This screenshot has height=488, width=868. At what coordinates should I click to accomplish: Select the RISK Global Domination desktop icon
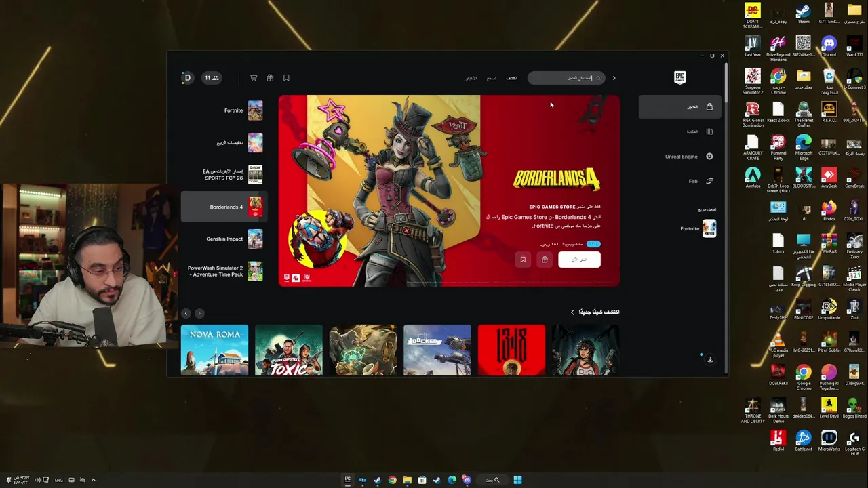(x=753, y=115)
